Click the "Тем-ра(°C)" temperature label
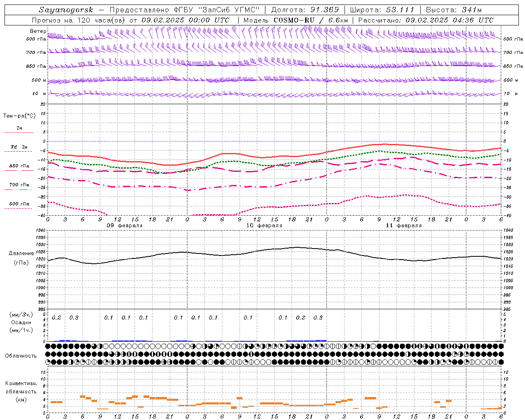525x420 pixels. point(19,116)
